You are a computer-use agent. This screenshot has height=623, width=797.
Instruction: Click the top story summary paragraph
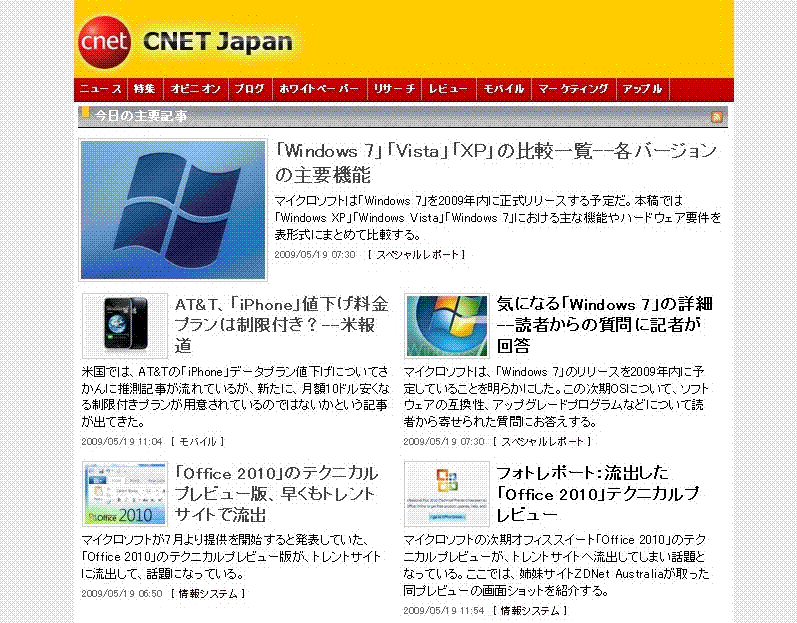pos(498,217)
